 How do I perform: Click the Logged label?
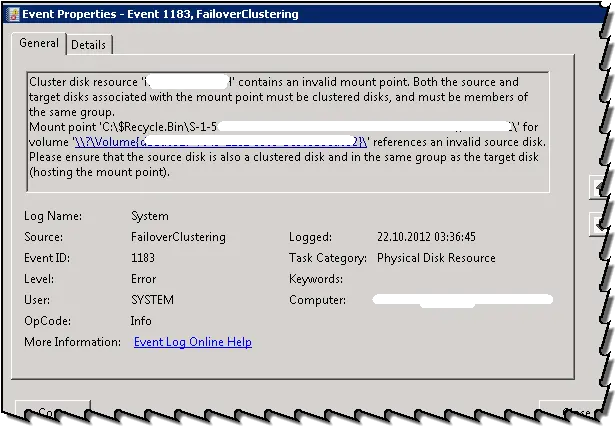[x=310, y=237]
